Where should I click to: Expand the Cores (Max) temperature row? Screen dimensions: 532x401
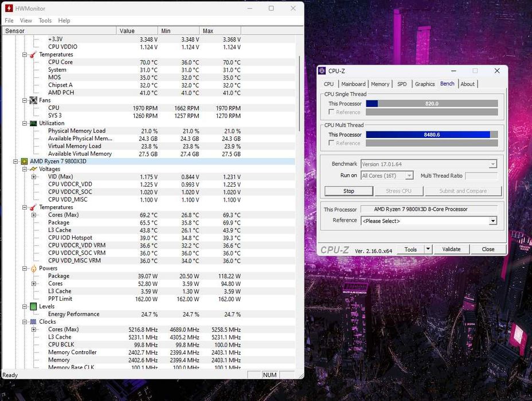(x=34, y=215)
